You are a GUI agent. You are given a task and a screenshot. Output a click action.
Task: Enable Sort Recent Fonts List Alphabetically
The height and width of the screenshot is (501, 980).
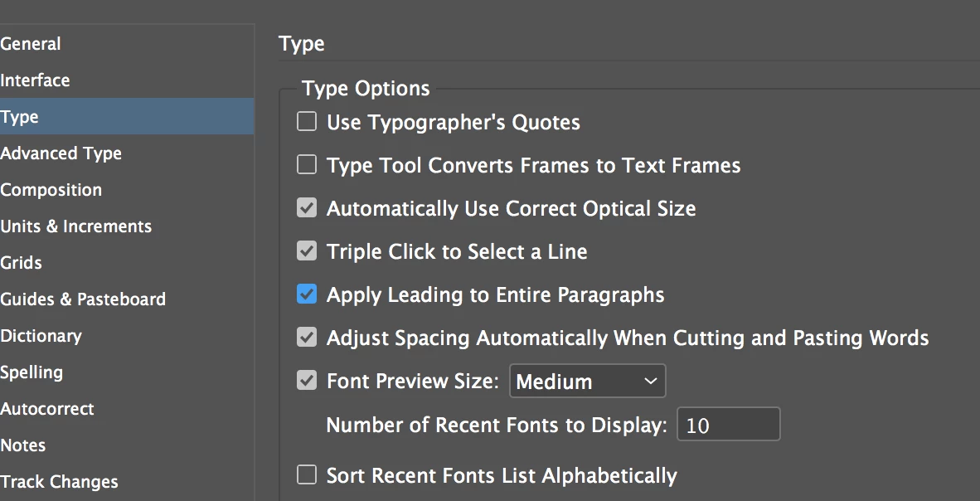coord(307,474)
